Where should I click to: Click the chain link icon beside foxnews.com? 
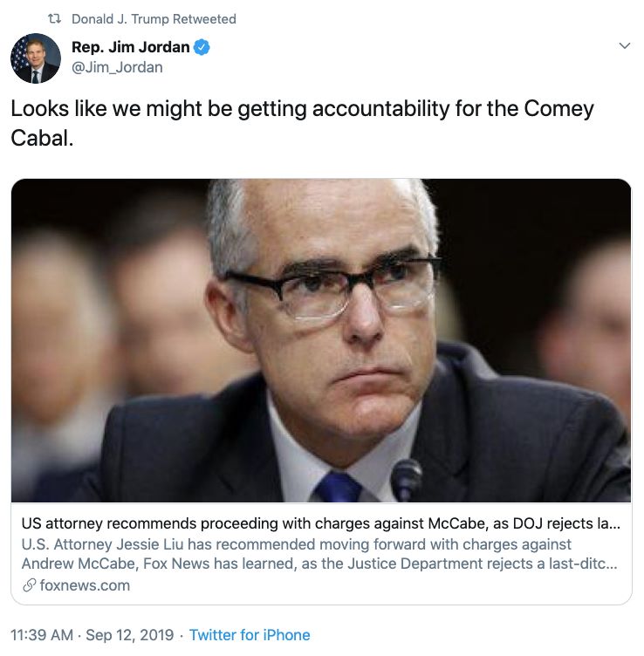pos(29,586)
